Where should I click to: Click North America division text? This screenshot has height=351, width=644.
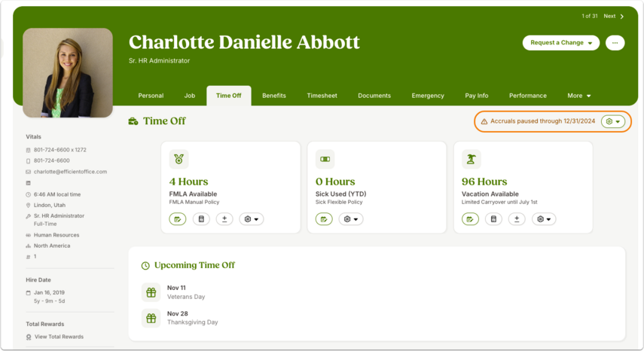coord(52,246)
